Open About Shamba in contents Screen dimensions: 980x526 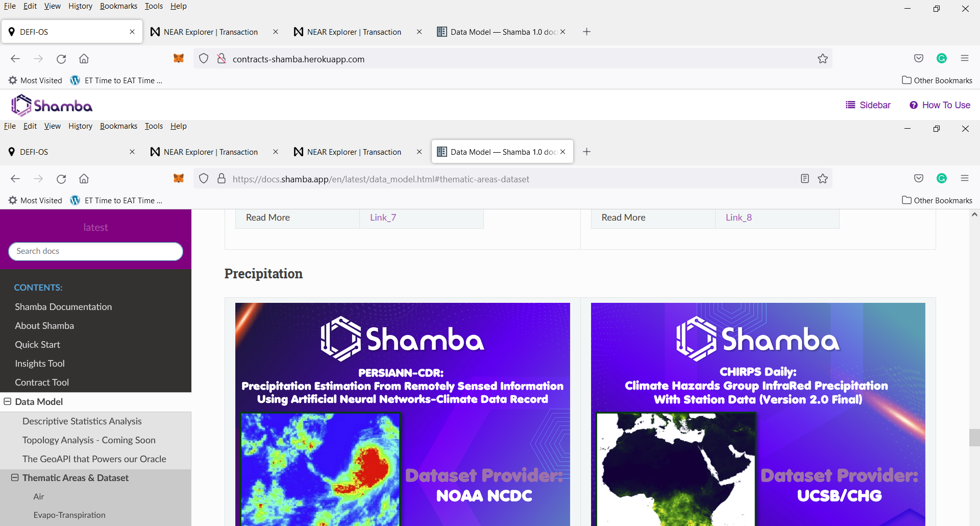pyautogui.click(x=44, y=325)
